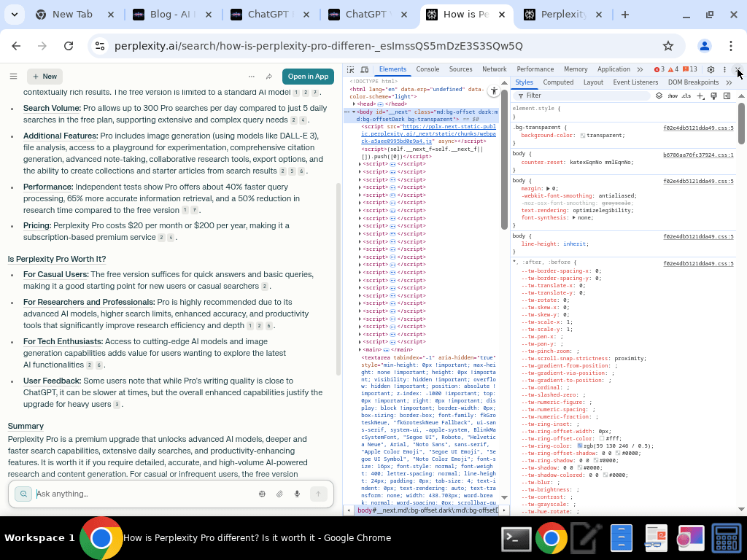Toggle rendering emulations paintbrush icon
The width and height of the screenshot is (747, 560).
click(x=713, y=96)
